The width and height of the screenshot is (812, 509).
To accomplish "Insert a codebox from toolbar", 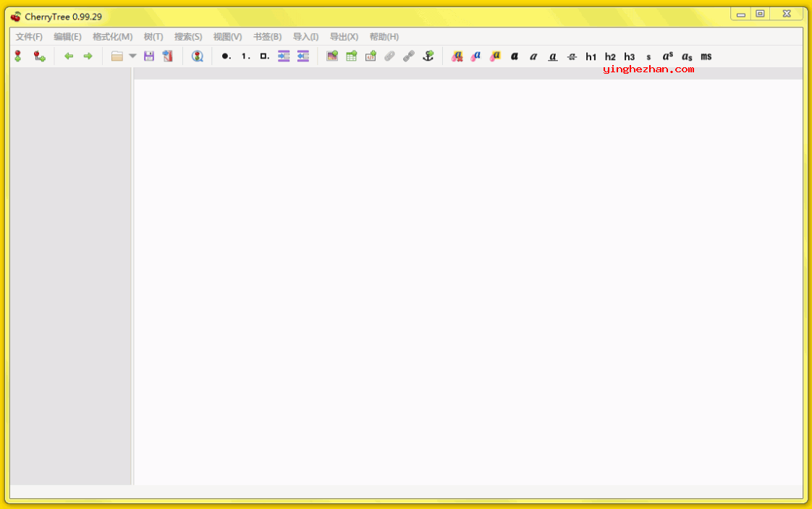I will (x=371, y=56).
